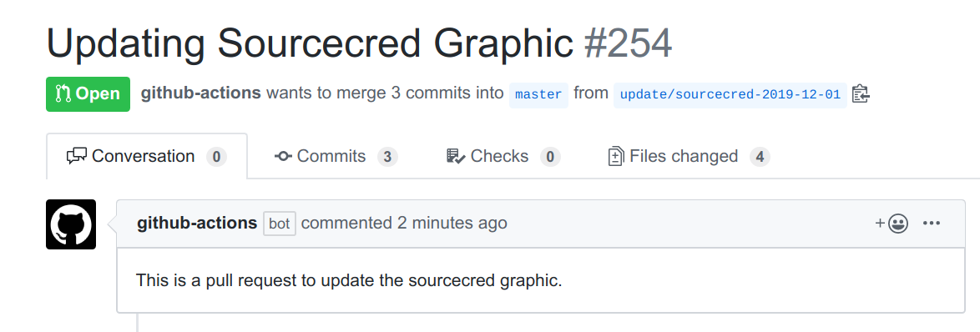Add reaction smiley icon on comment
Image resolution: width=980 pixels, height=332 pixels.
pyautogui.click(x=892, y=223)
